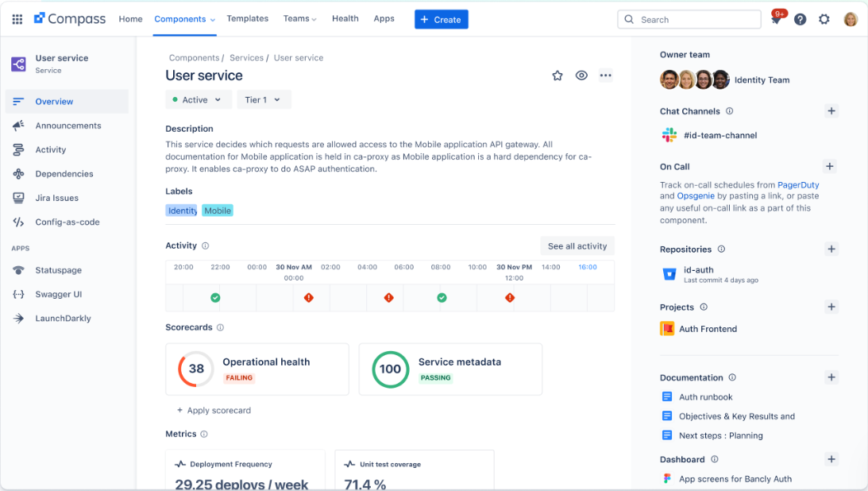Open the app switcher grid icon
This screenshot has width=868, height=491.
pos(17,19)
